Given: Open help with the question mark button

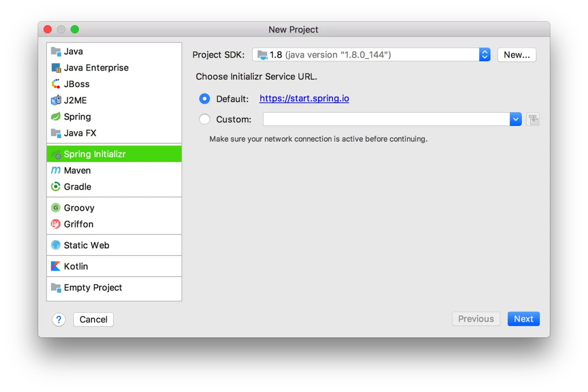Looking at the screenshot, I should pyautogui.click(x=59, y=320).
